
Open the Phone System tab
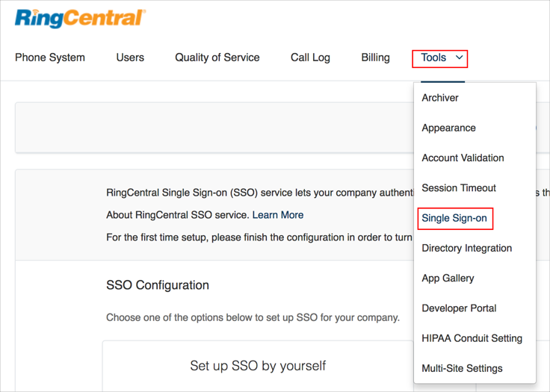[50, 57]
